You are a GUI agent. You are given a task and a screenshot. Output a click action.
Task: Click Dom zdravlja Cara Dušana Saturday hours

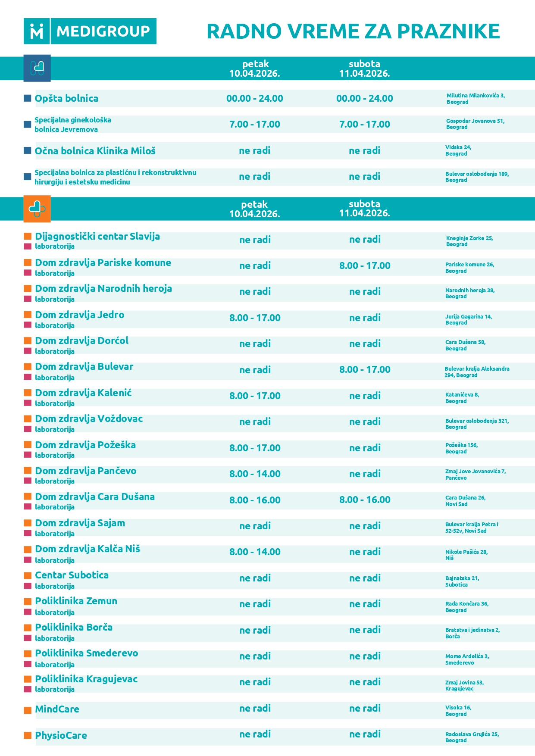tap(365, 500)
